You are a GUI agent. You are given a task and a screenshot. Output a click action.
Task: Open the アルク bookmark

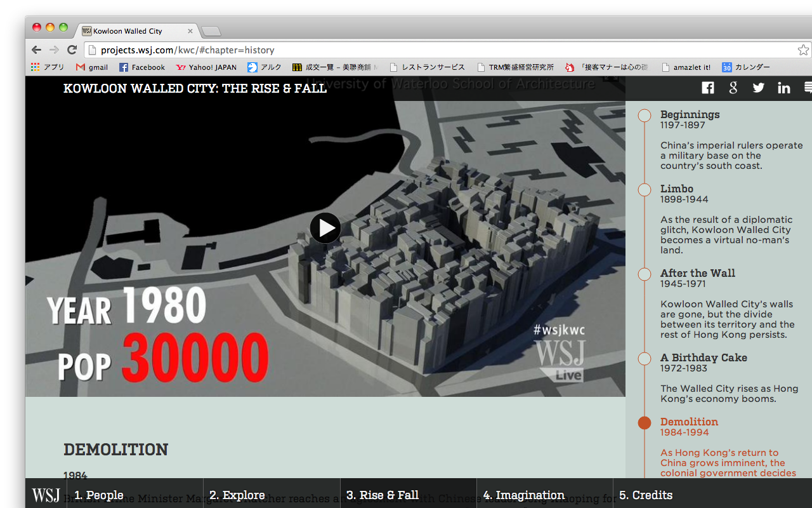pyautogui.click(x=265, y=67)
